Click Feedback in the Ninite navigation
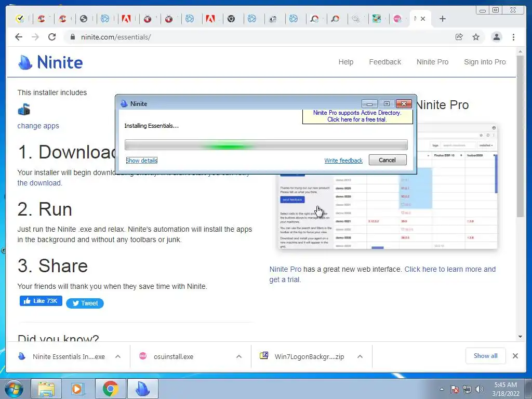532x399 pixels. (x=385, y=62)
